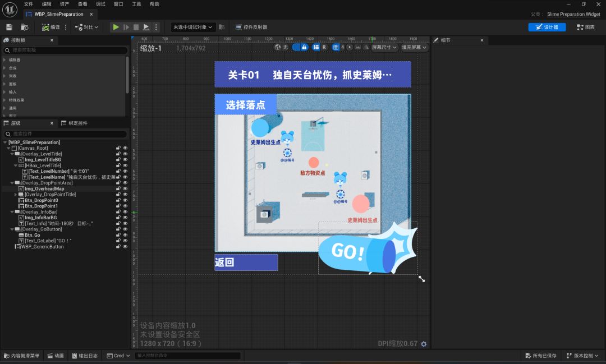Viewport: 606px width, 364px height.
Task: Open the 内容侧滑菜单 content drawer
Action: pos(22,356)
